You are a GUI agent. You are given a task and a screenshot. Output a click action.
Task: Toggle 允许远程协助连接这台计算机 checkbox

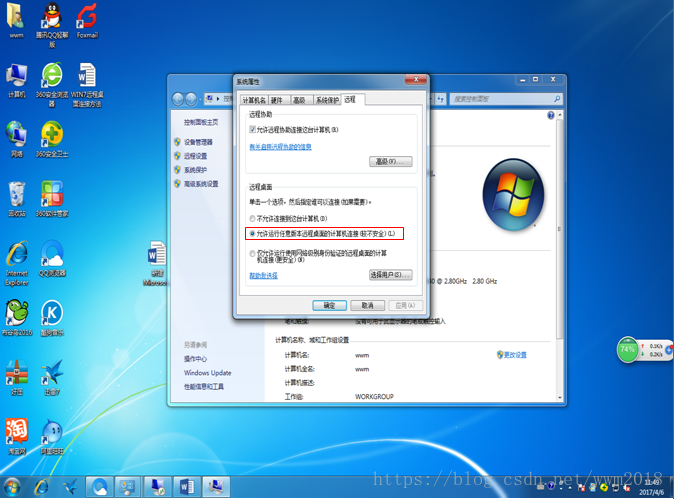(252, 129)
